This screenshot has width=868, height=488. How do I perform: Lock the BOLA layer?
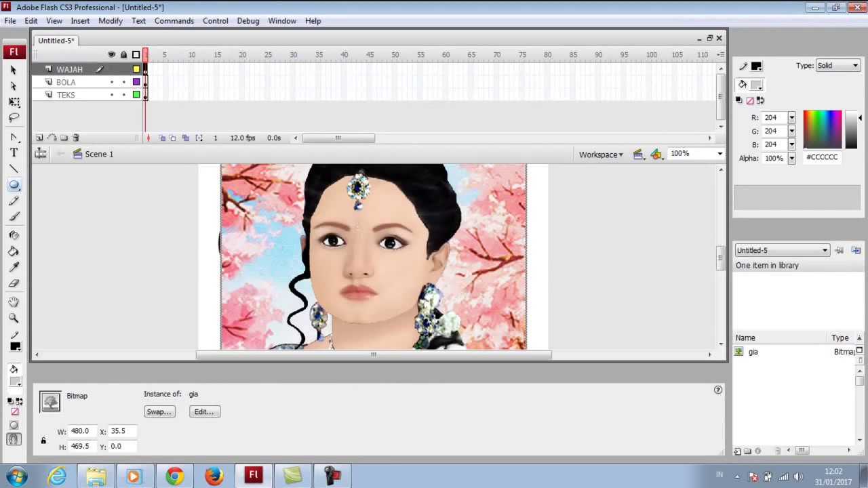pos(123,82)
